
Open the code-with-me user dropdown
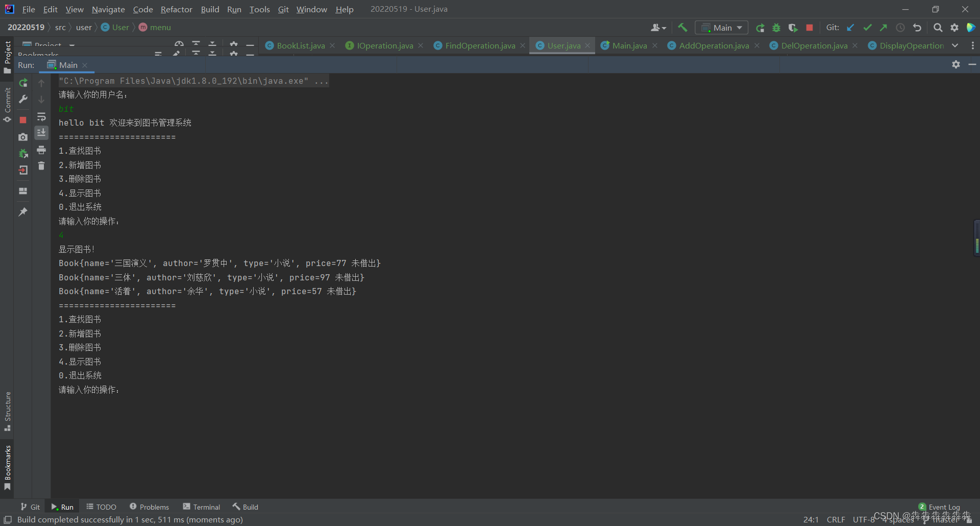pos(658,28)
